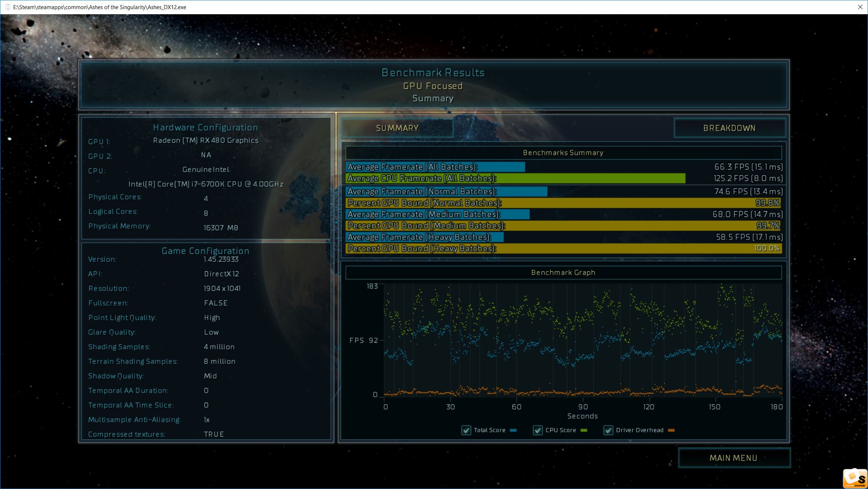Open the BREAKDOWN tab
This screenshot has width=868, height=489.
coord(729,128)
